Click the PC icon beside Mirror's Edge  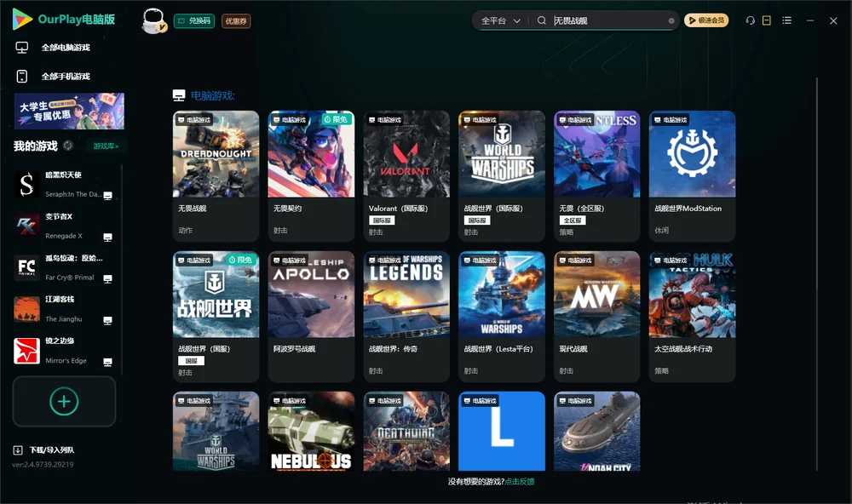click(x=107, y=363)
